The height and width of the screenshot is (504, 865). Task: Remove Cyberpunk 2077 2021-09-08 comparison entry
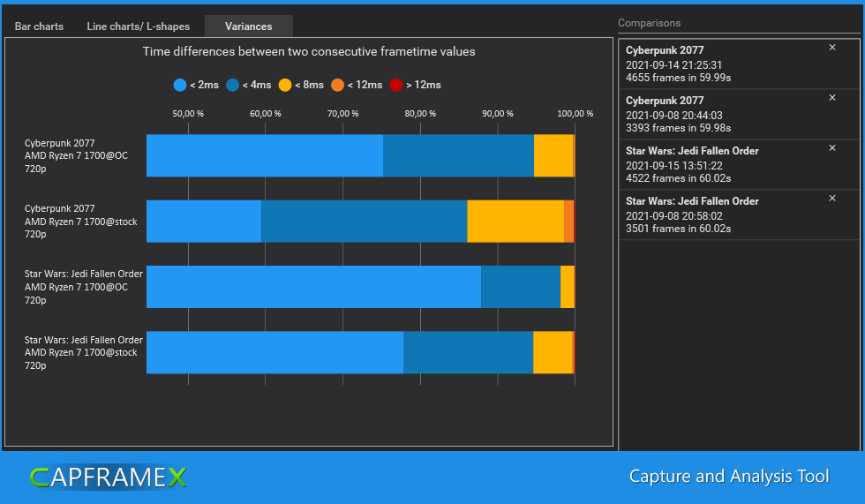831,98
